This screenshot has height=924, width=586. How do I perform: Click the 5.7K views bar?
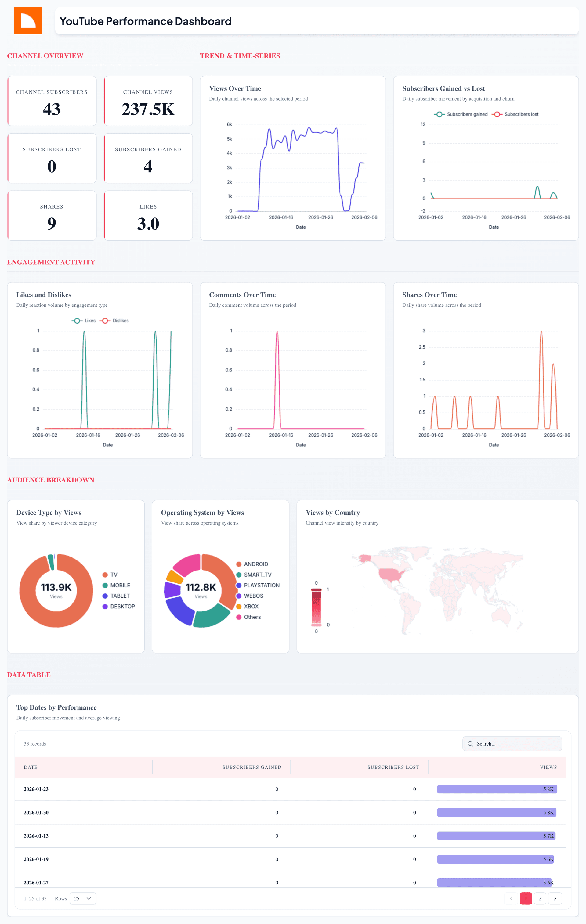click(x=496, y=836)
